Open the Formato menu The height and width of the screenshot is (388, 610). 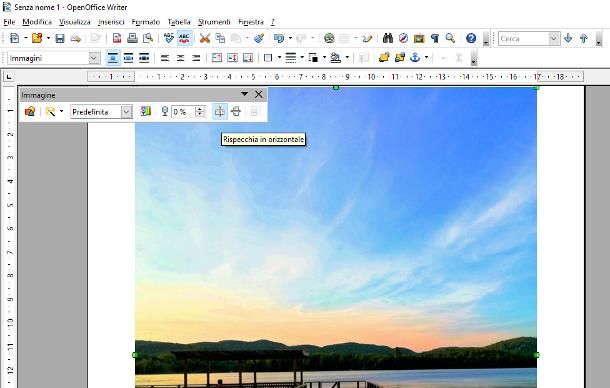(145, 22)
